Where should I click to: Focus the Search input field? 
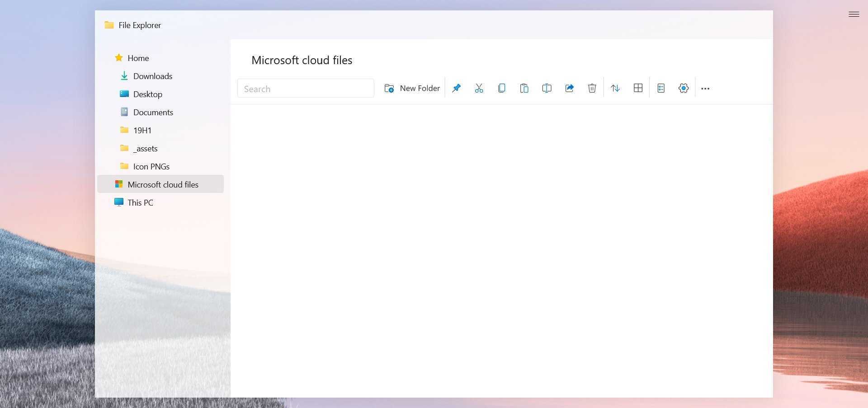point(306,88)
